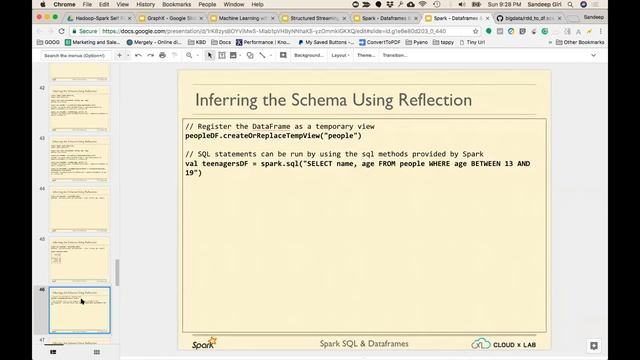Open the Mergely - Online diff bookmark
Screen dimensions: 640x360
154,42
